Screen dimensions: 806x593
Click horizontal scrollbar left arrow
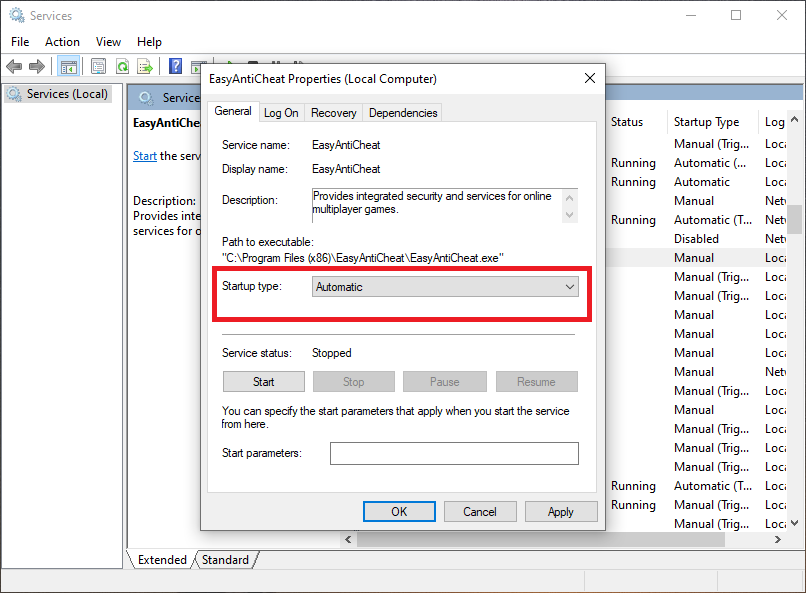tap(348, 540)
